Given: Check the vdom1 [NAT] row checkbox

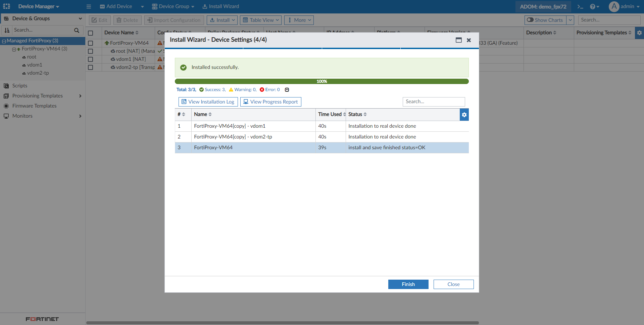Looking at the screenshot, I should pos(90,59).
